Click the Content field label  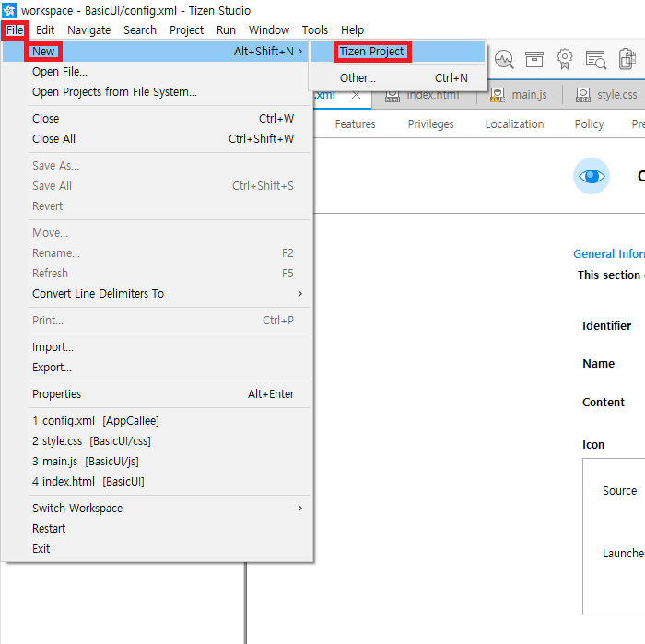[603, 403]
